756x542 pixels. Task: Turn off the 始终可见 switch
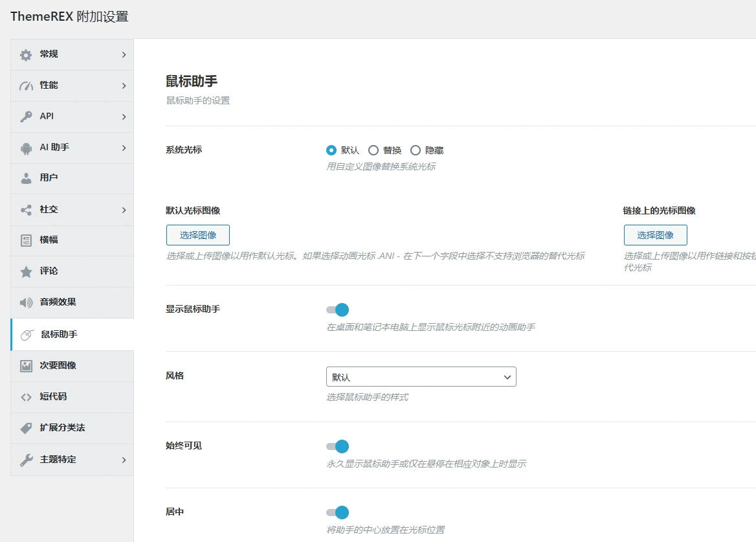pyautogui.click(x=337, y=446)
